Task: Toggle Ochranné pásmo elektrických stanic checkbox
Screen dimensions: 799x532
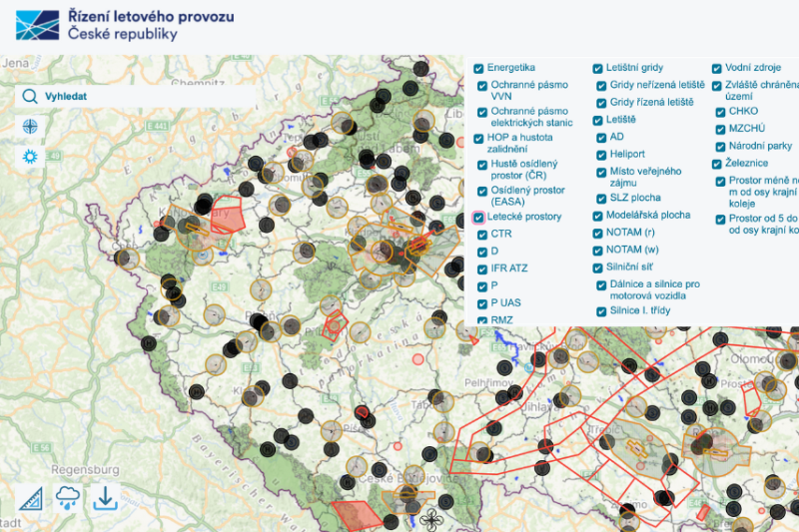Action: pyautogui.click(x=482, y=112)
